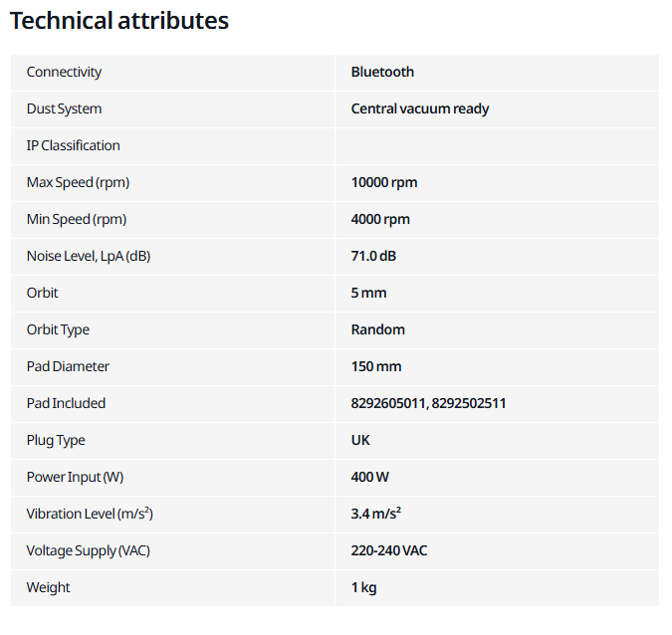
Task: Click the Bluetooth value
Action: (382, 72)
